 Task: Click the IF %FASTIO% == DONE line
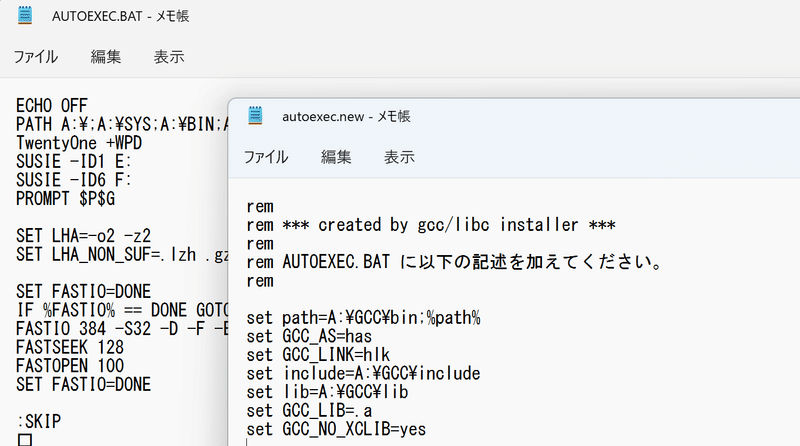pos(122,310)
